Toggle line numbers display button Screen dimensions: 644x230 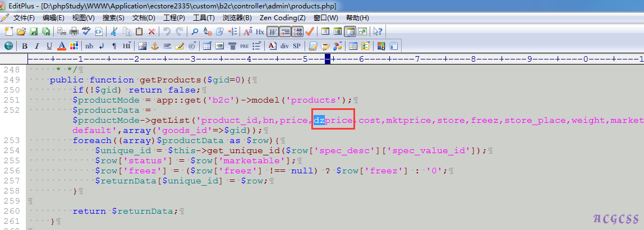coord(297,31)
